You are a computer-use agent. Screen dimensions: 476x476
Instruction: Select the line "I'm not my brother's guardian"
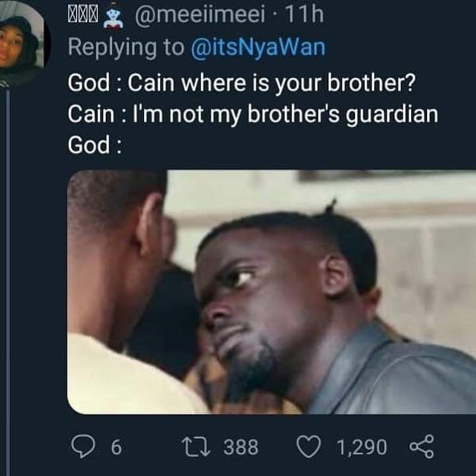tap(285, 114)
